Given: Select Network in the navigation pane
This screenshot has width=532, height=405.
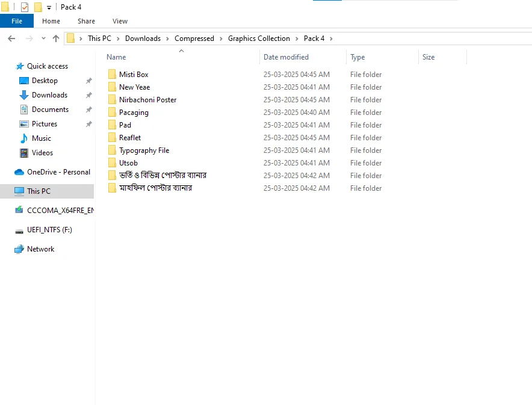Looking at the screenshot, I should point(40,249).
